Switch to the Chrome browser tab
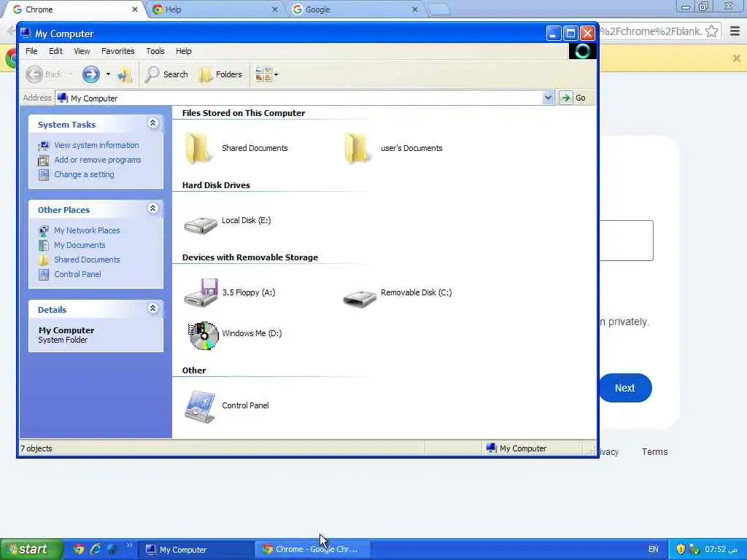 pyautogui.click(x=74, y=9)
